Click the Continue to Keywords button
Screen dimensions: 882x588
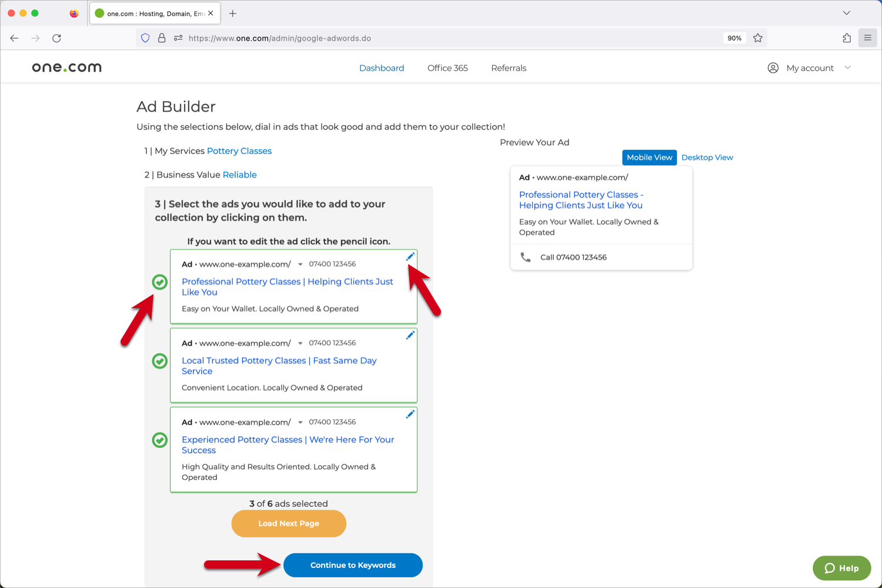(x=353, y=564)
